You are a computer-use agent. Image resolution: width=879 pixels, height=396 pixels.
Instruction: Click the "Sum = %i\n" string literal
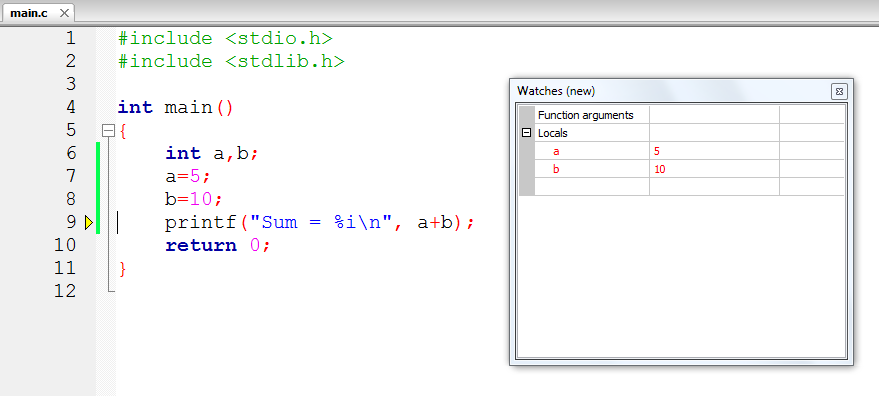321,223
